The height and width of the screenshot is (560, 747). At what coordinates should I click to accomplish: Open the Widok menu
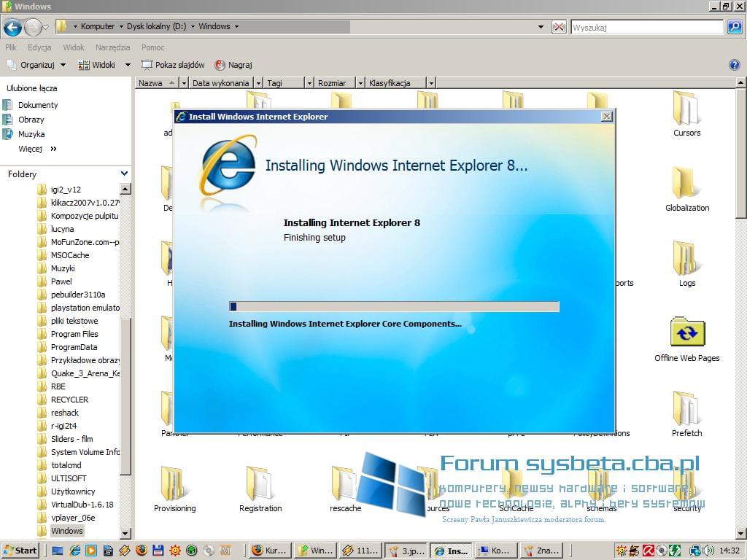(74, 47)
